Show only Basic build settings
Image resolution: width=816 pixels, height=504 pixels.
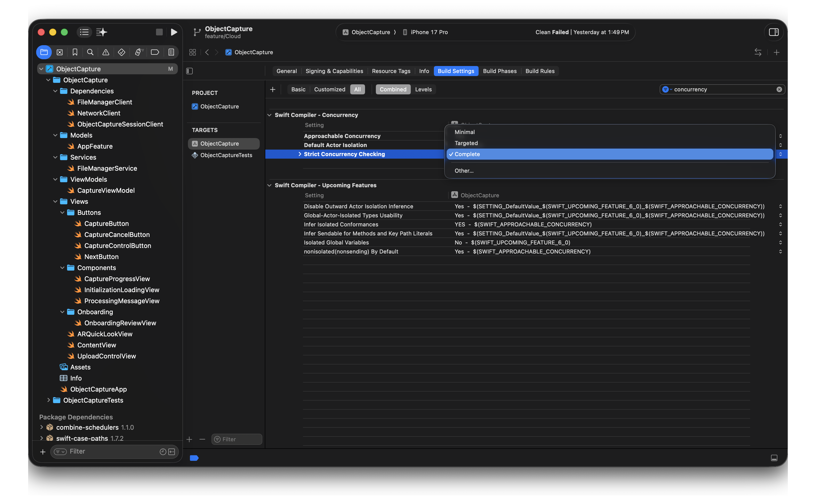(298, 89)
